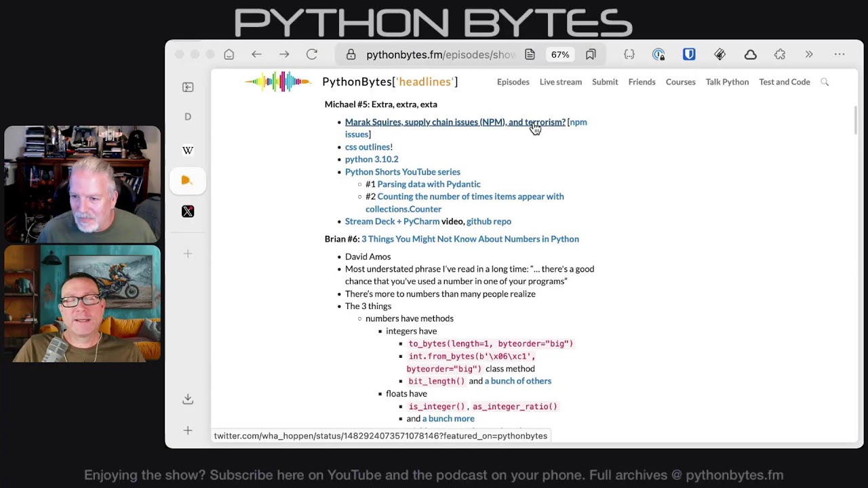Click the bit_length() code text
Screen dimensions: 868x488
pyautogui.click(x=437, y=381)
